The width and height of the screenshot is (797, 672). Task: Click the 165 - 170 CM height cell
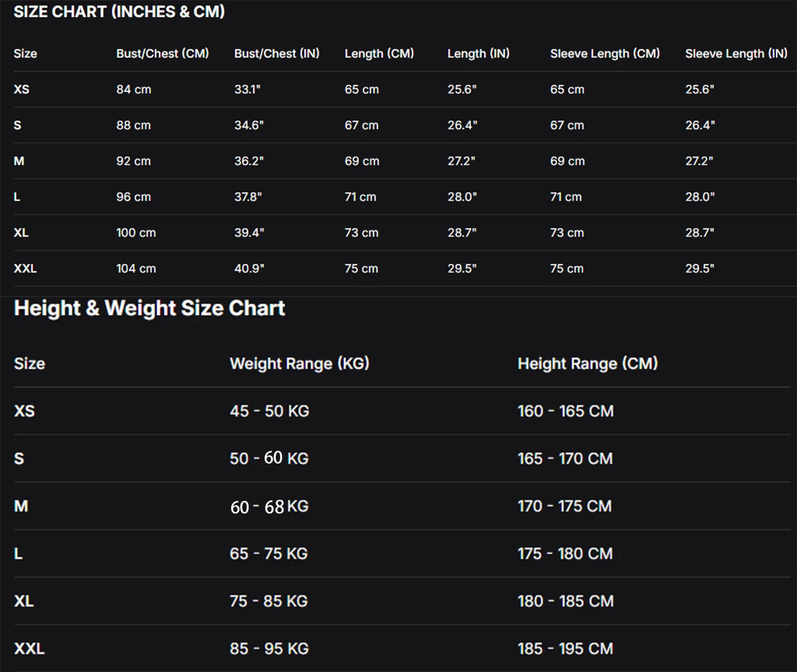click(565, 458)
